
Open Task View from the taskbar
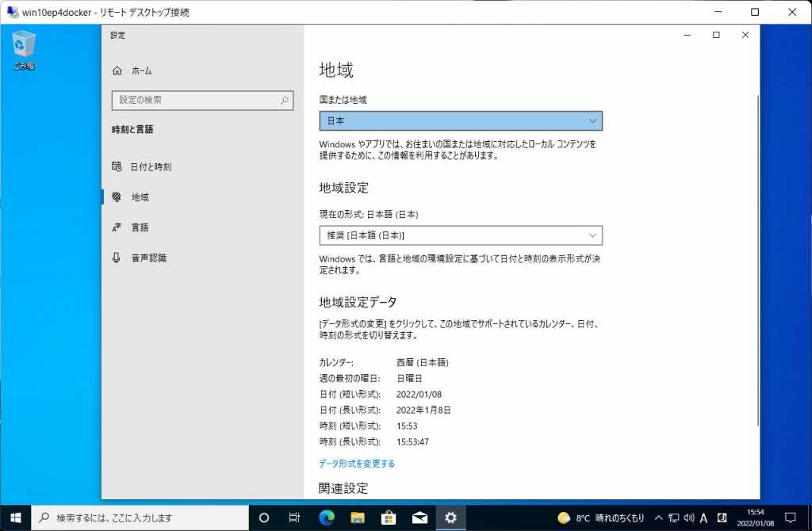(294, 518)
